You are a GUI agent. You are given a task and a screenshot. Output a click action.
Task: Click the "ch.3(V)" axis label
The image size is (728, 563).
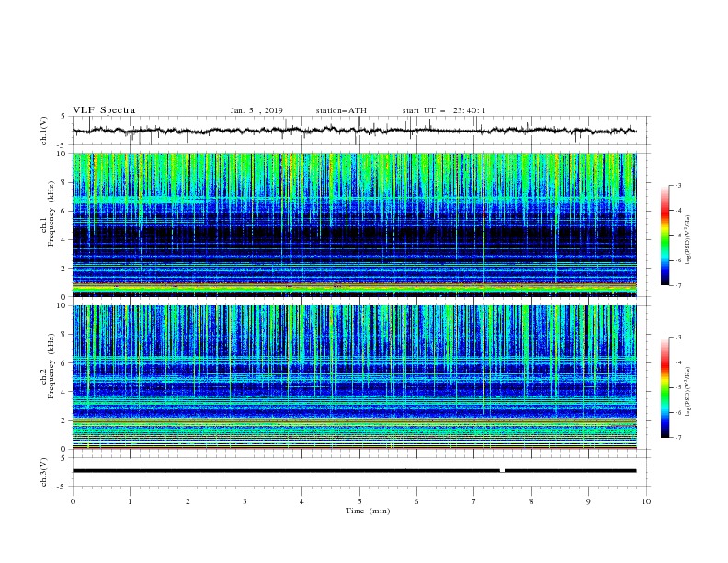pyautogui.click(x=44, y=472)
